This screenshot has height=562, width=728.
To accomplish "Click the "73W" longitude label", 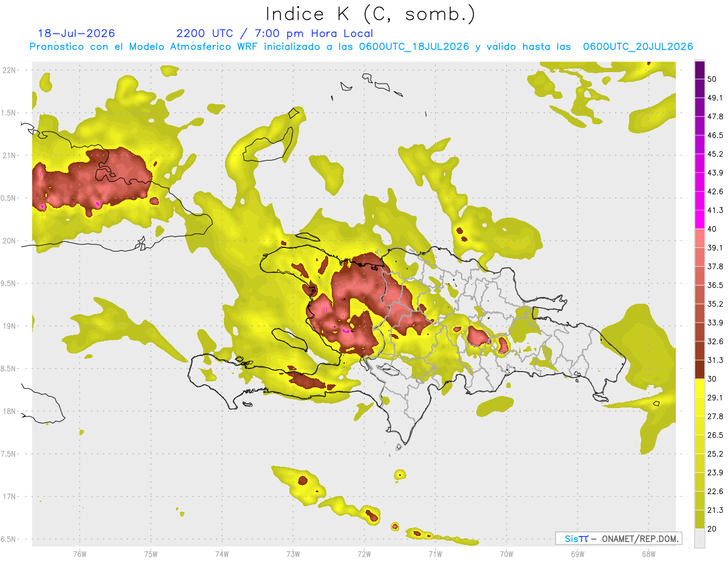I will [x=293, y=554].
